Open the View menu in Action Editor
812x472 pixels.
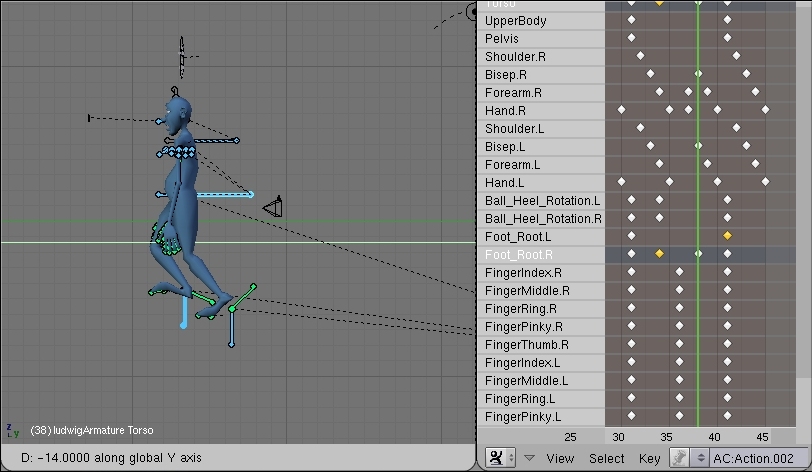pyautogui.click(x=560, y=459)
